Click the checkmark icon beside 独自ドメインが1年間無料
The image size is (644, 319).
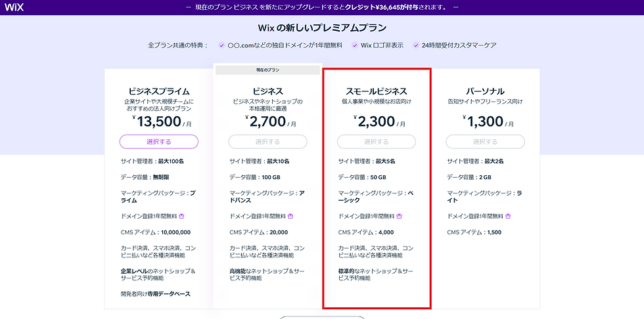[221, 45]
